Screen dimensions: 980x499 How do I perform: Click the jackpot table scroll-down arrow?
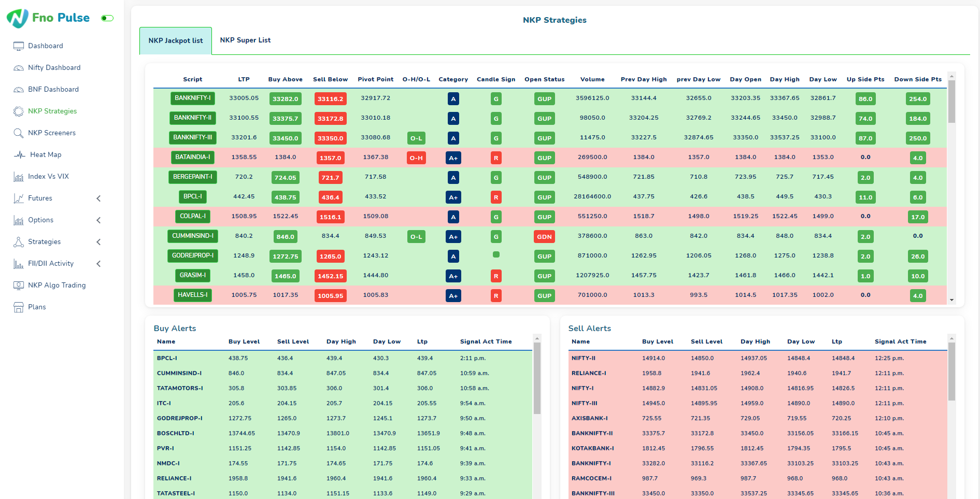coord(951,300)
